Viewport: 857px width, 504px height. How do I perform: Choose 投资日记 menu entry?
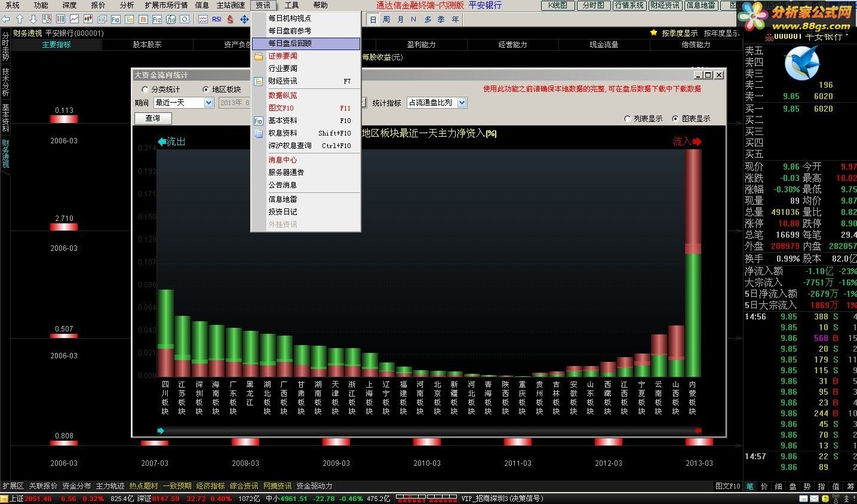(306, 212)
